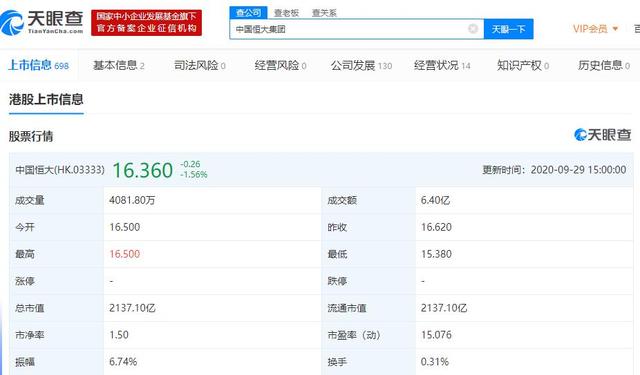Image resolution: width=640 pixels, height=375 pixels.
Task: Click the 市净率 value 1.50
Action: [119, 335]
